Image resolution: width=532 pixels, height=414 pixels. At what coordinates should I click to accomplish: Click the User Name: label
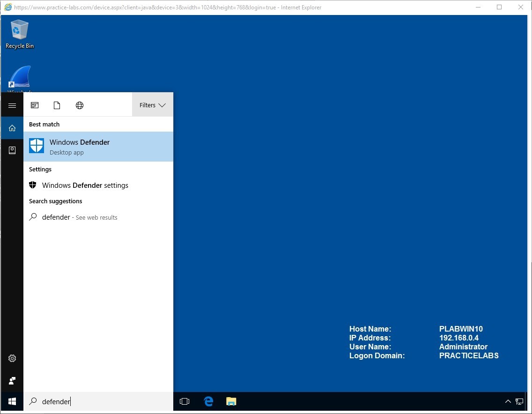[x=370, y=347]
